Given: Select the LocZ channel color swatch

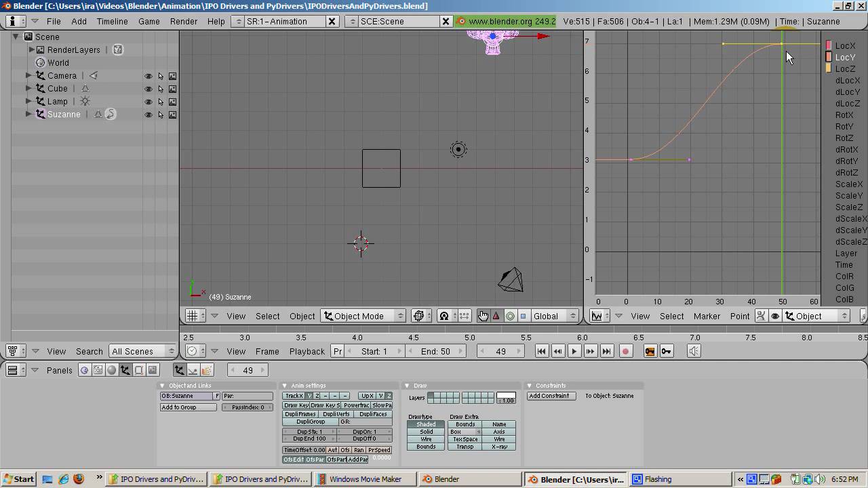Looking at the screenshot, I should 829,68.
